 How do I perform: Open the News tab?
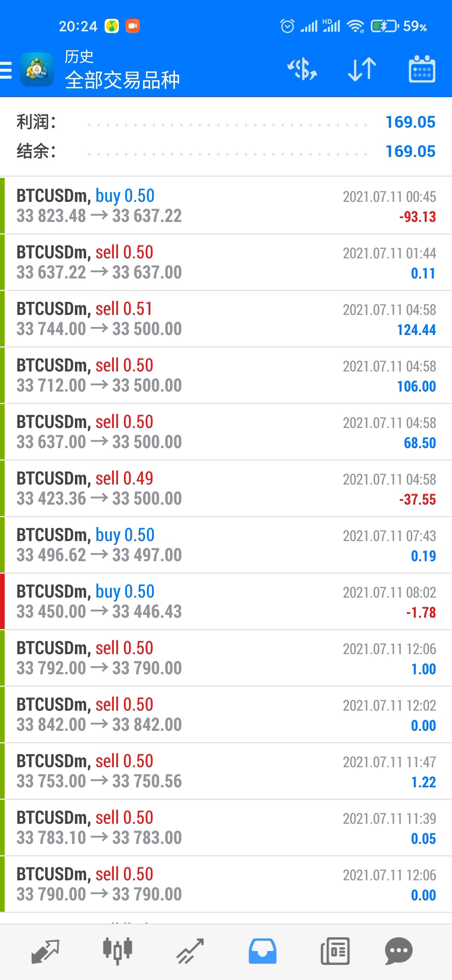click(335, 951)
